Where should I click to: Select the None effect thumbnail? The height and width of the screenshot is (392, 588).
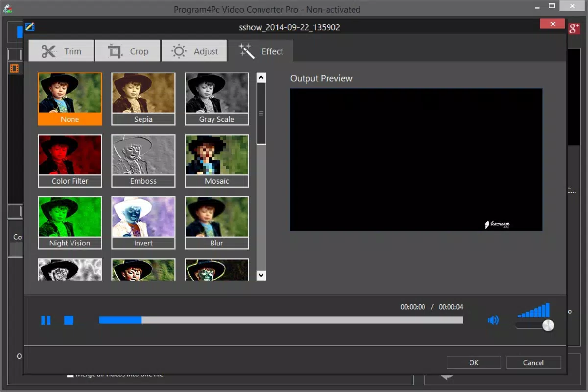click(70, 99)
